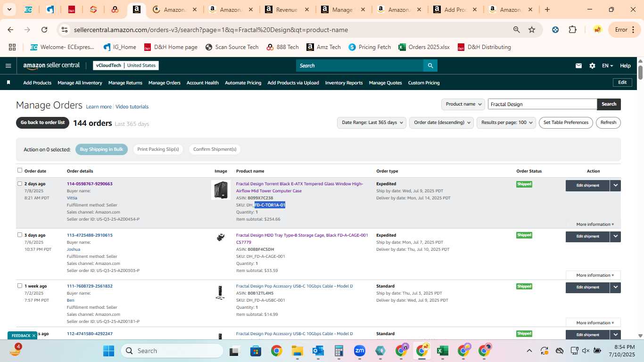The image size is (644, 362).
Task: Open Orders 2025.xlsx bookmark
Action: point(424,47)
